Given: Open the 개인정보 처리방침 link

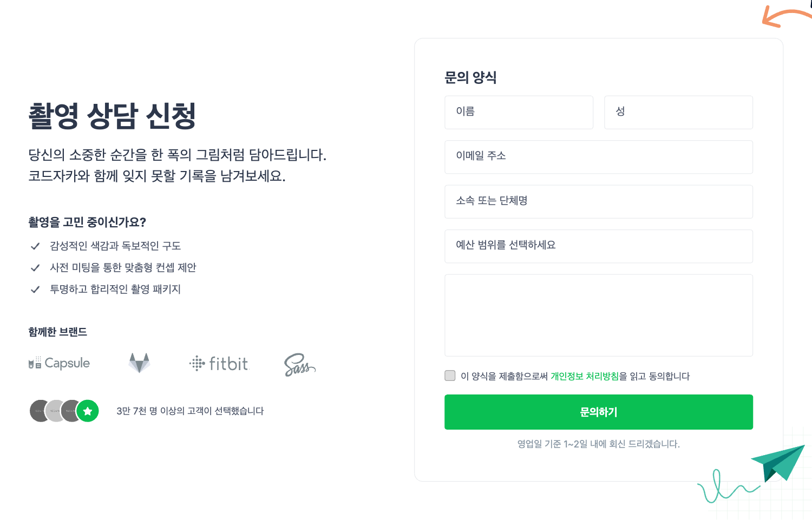Looking at the screenshot, I should point(584,376).
